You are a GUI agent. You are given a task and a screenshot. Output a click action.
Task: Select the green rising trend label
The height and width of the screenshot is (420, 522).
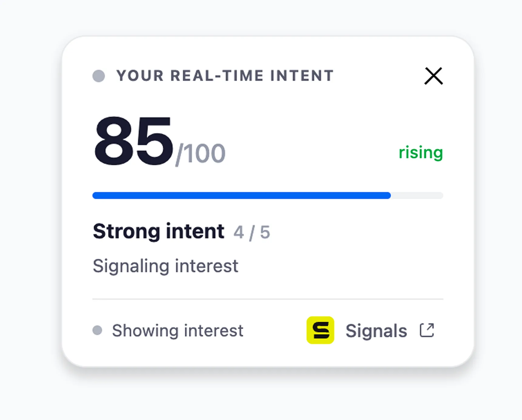pyautogui.click(x=421, y=152)
